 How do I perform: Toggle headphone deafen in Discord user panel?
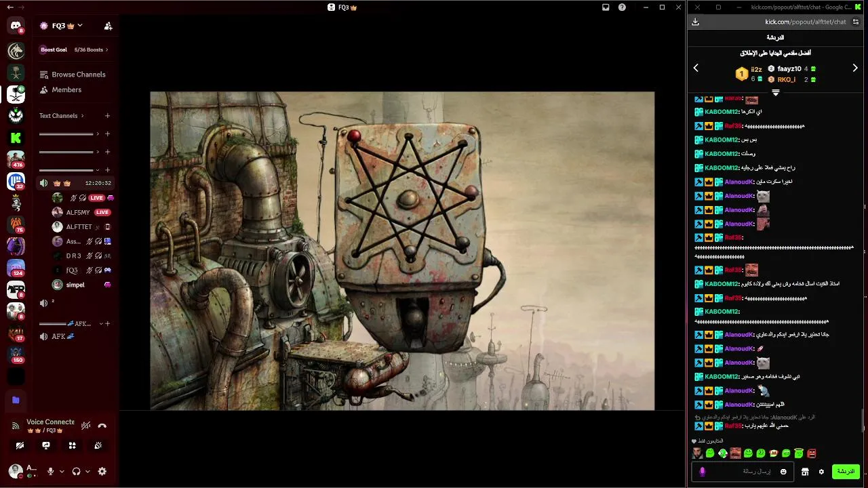(x=76, y=471)
